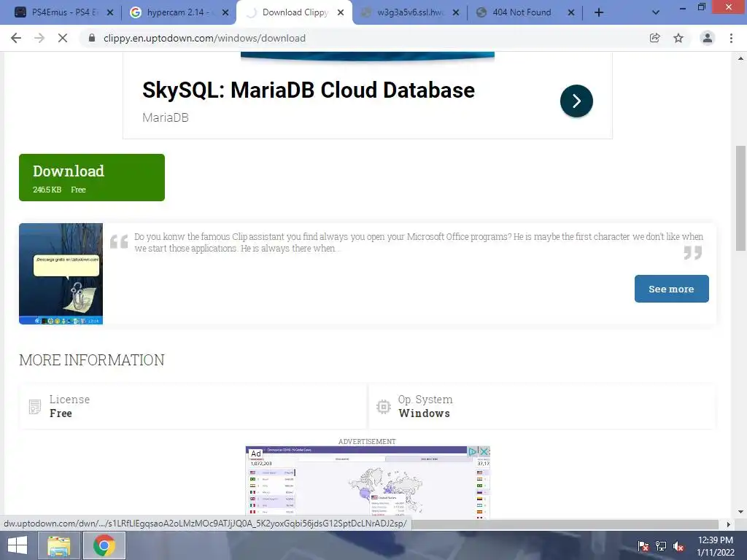Screen dimensions: 747x560
Task: Click the Windows operating system value
Action: tap(424, 413)
